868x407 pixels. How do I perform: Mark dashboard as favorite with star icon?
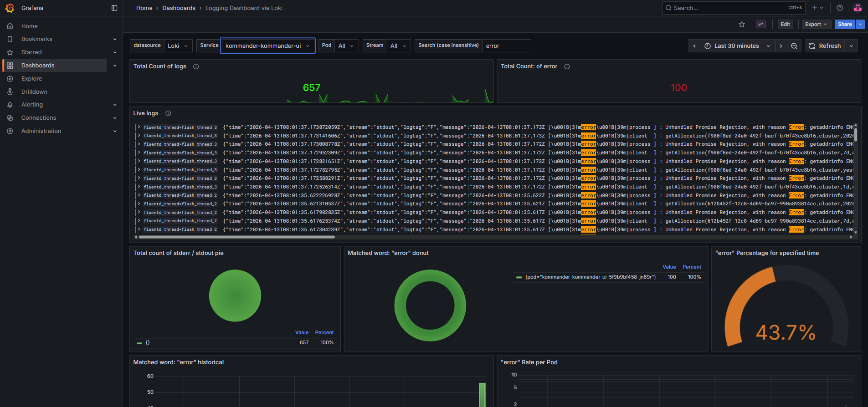coord(742,25)
